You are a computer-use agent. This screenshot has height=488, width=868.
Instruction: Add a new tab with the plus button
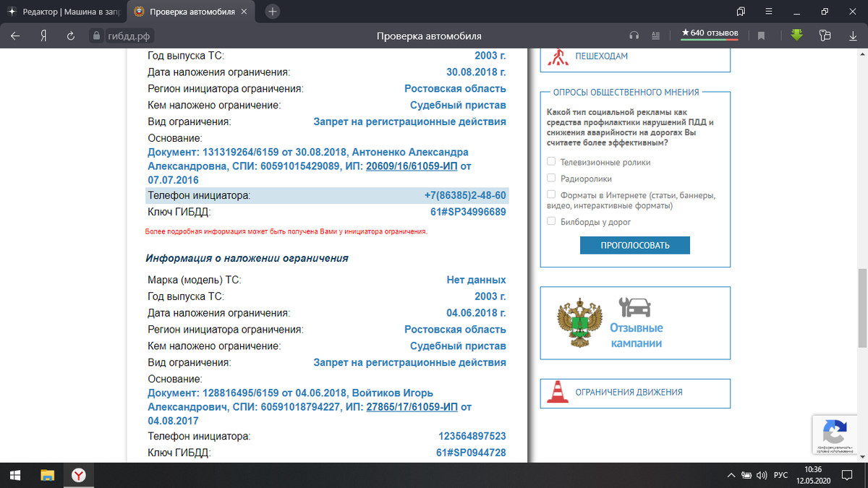pyautogui.click(x=273, y=12)
